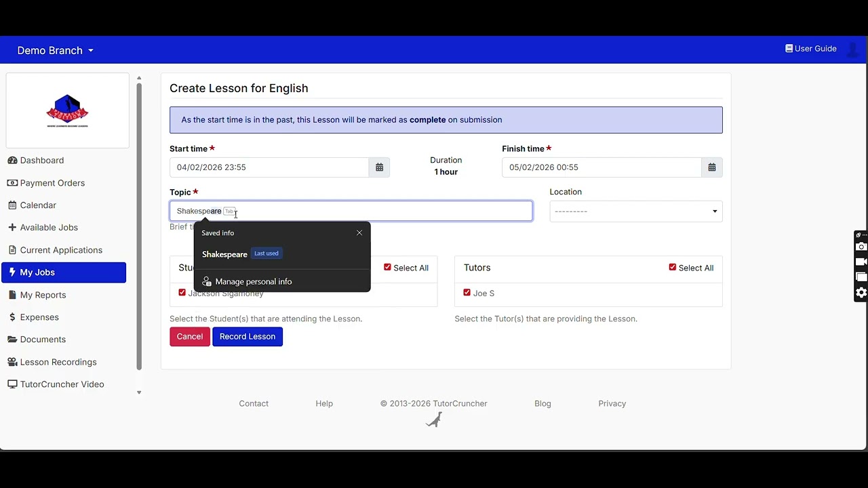Click the Current Applications document icon
The height and width of the screenshot is (488, 868).
[12, 250]
